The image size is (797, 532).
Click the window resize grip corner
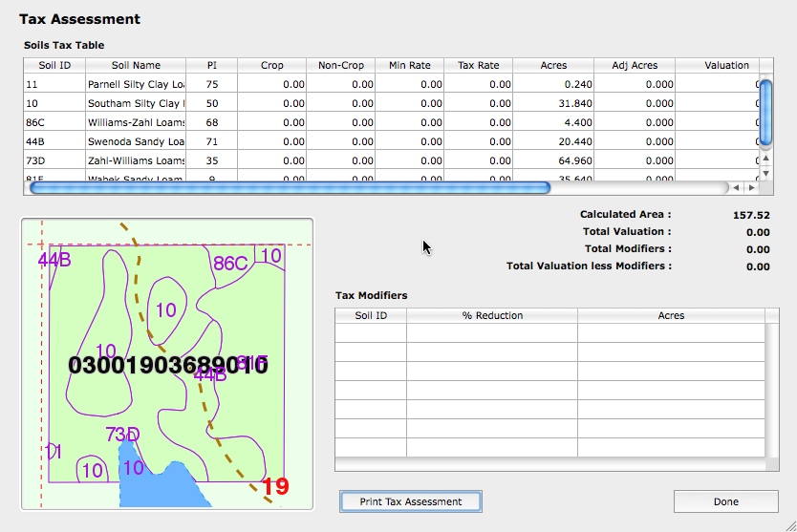790,526
